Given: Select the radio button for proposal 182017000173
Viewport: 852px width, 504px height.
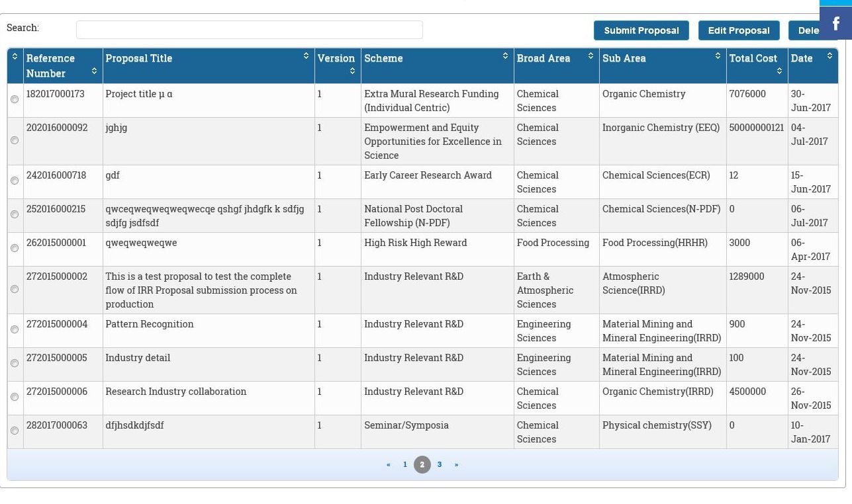Looking at the screenshot, I should [15, 100].
